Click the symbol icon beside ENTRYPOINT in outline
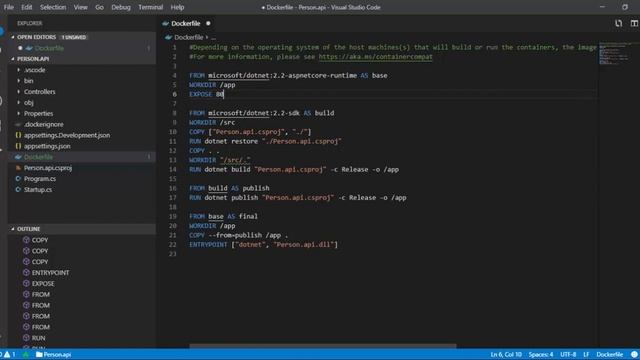 coord(26,273)
